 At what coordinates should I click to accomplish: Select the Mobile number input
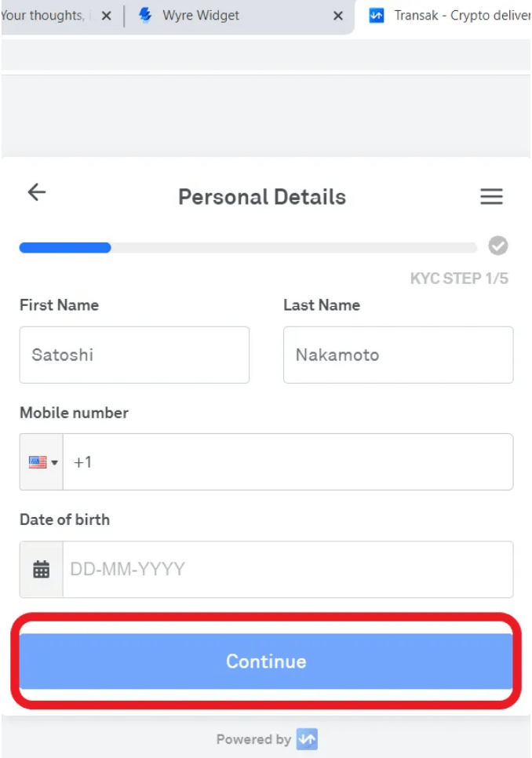click(287, 462)
